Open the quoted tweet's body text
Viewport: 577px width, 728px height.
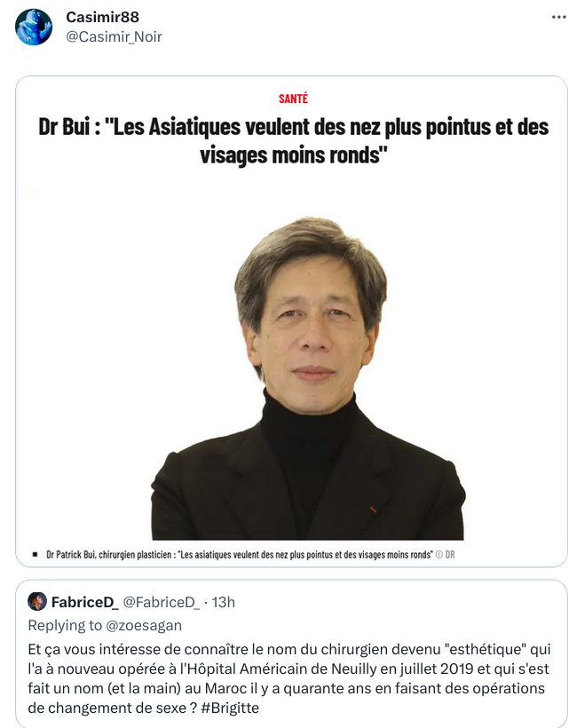[x=288, y=678]
